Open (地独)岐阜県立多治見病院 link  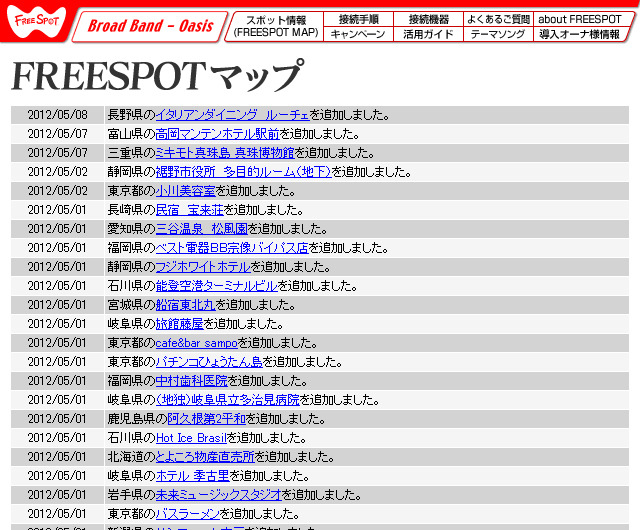[x=228, y=399]
